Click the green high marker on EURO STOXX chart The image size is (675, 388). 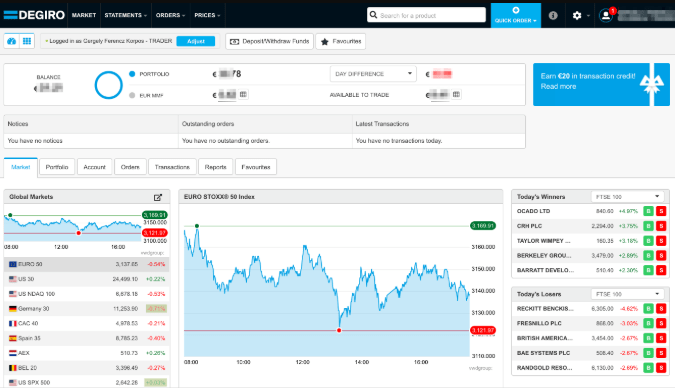[197, 226]
